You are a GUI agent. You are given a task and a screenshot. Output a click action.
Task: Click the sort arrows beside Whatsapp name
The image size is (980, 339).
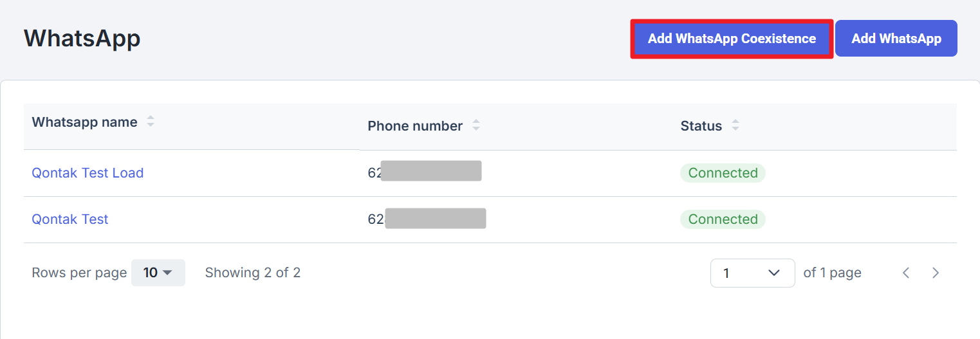pyautogui.click(x=151, y=121)
